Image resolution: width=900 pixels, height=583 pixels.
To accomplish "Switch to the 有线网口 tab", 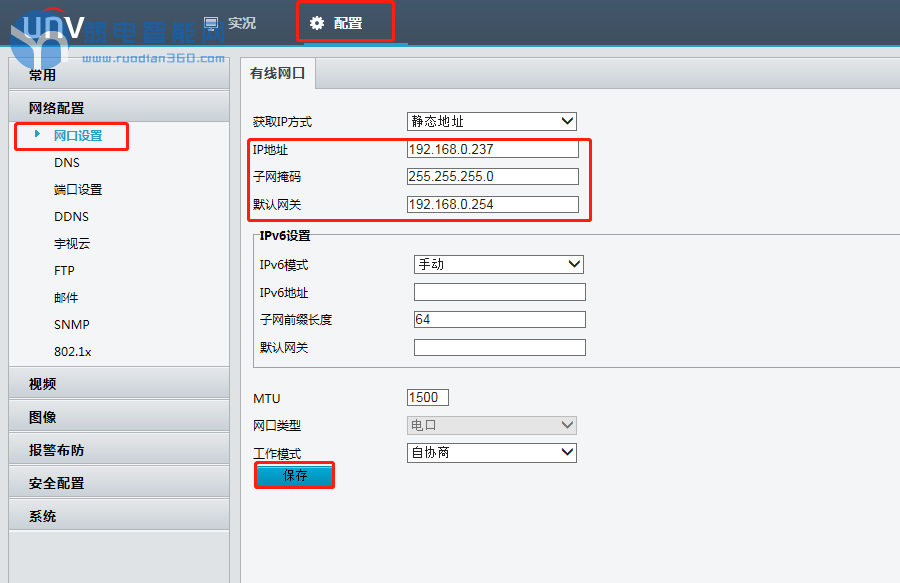I will click(277, 73).
